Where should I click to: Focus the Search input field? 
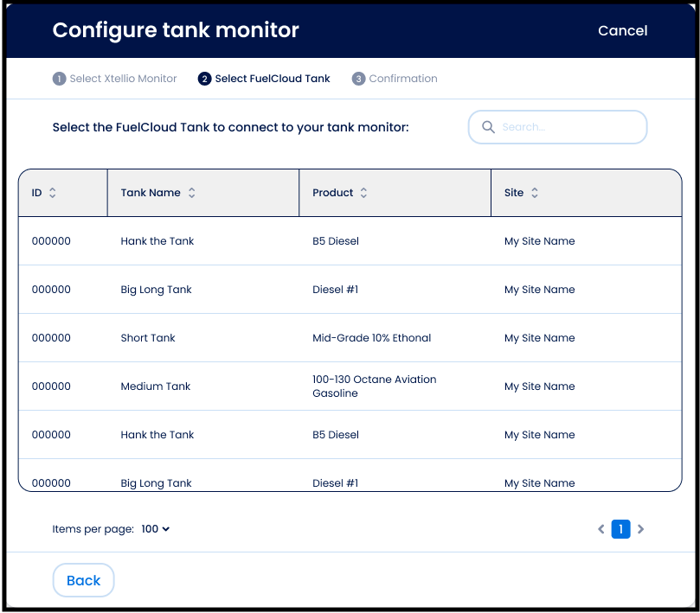[x=567, y=127]
